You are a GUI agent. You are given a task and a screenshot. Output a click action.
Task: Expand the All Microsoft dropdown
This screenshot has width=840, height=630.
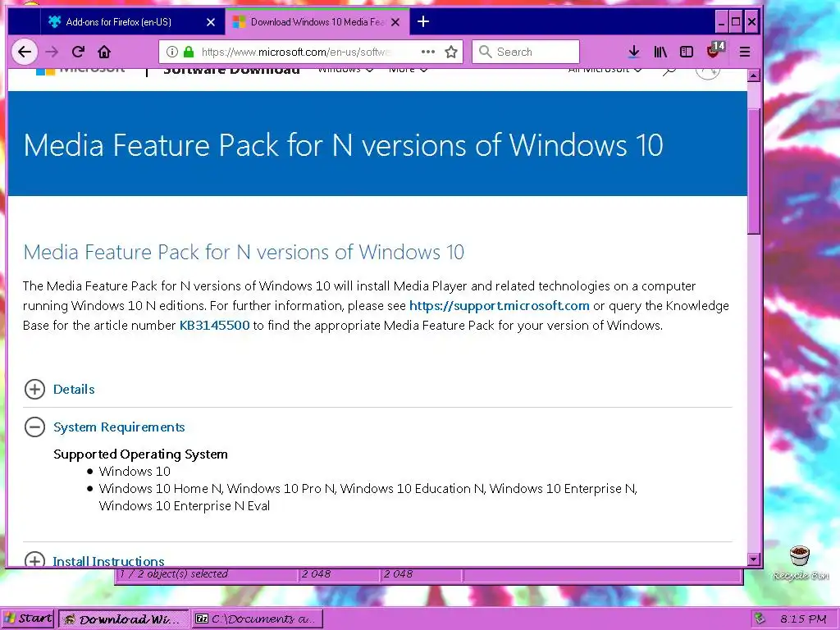[x=605, y=69]
